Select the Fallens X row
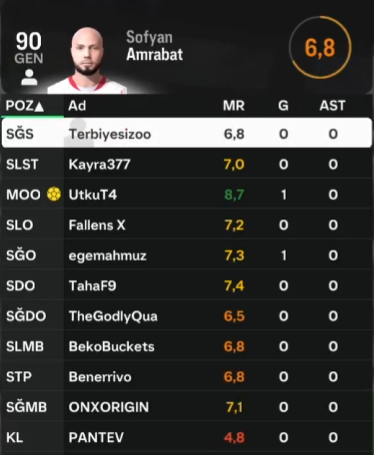374x455 pixels. coord(187,225)
